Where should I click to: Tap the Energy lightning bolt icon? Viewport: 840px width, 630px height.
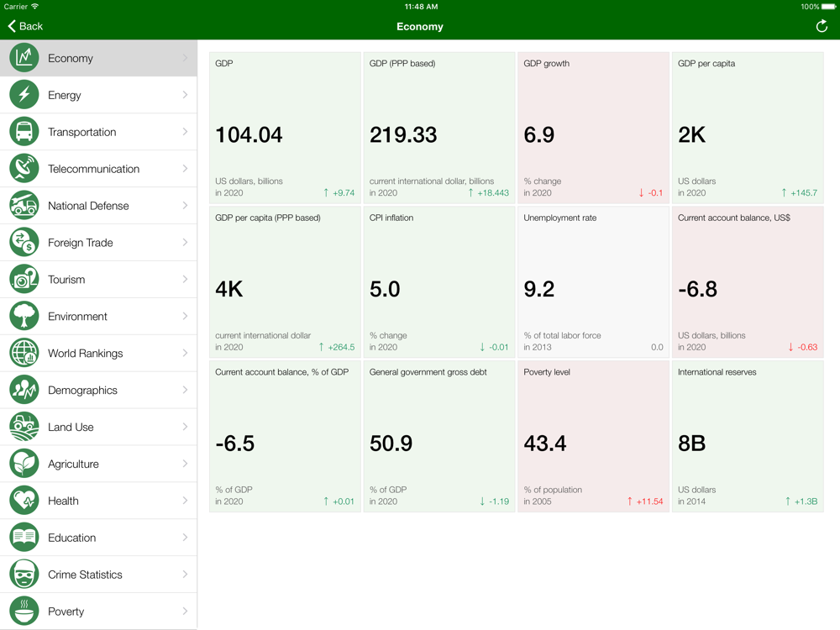tap(24, 95)
